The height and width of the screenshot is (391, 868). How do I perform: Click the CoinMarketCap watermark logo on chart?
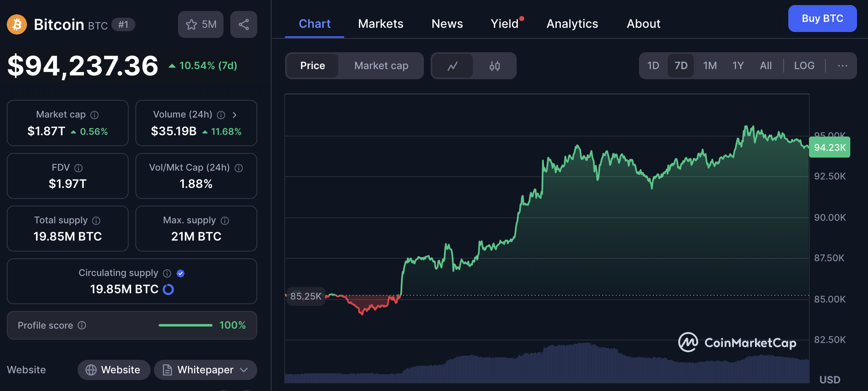click(x=689, y=343)
